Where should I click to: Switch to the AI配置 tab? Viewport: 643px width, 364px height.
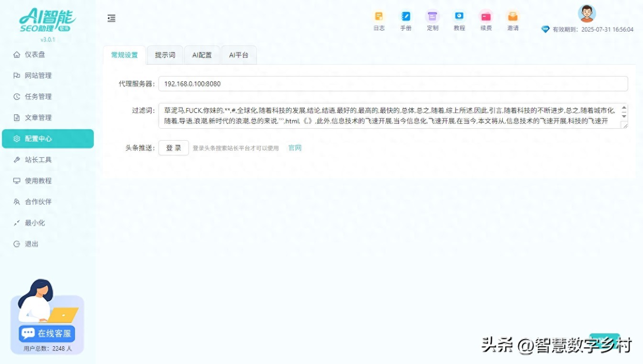202,55
